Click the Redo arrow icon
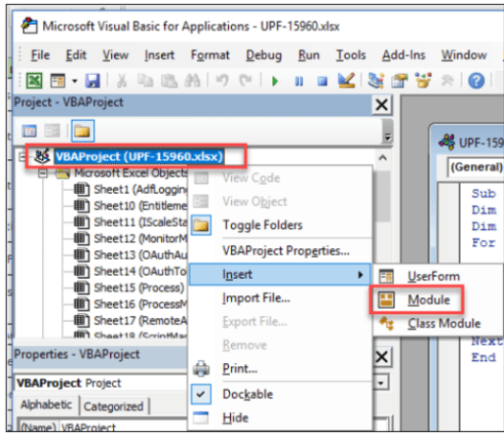The height and width of the screenshot is (436, 504). [246, 80]
